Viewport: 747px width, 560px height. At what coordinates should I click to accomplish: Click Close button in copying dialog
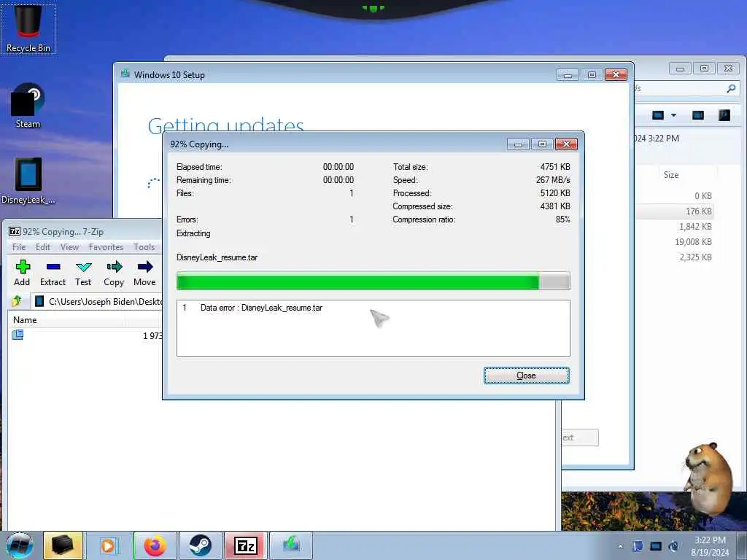coord(527,376)
